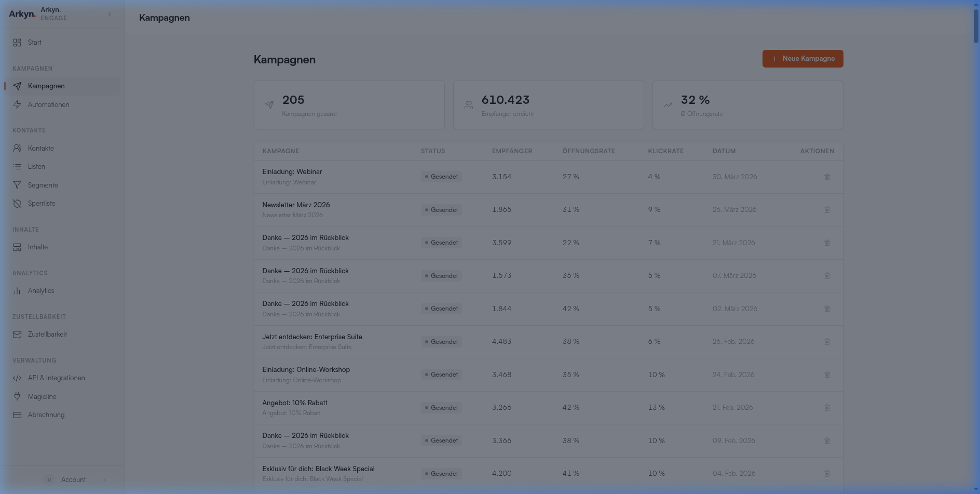
Task: Click the date 30. März 2026
Action: (734, 177)
